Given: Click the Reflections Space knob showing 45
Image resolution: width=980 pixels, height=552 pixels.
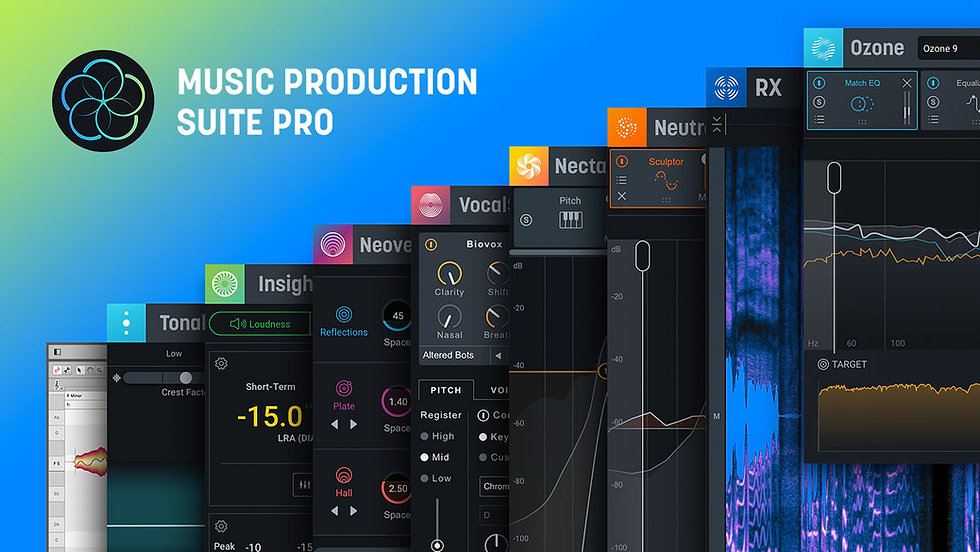Looking at the screenshot, I should (397, 316).
